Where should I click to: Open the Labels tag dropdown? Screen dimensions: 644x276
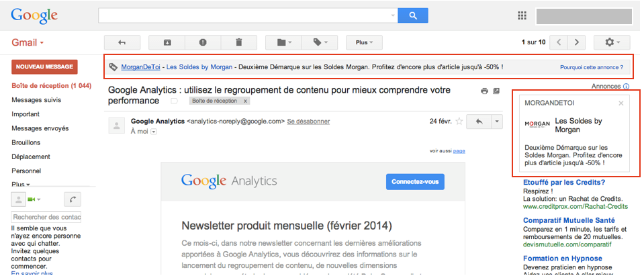320,42
